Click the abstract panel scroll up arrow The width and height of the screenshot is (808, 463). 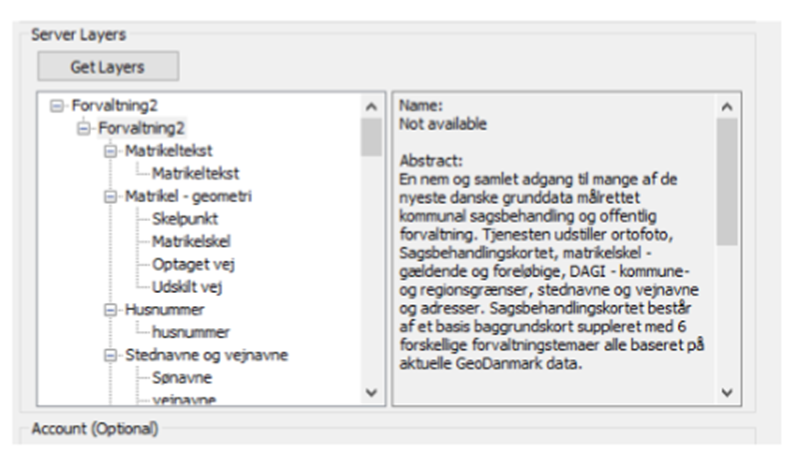[727, 107]
